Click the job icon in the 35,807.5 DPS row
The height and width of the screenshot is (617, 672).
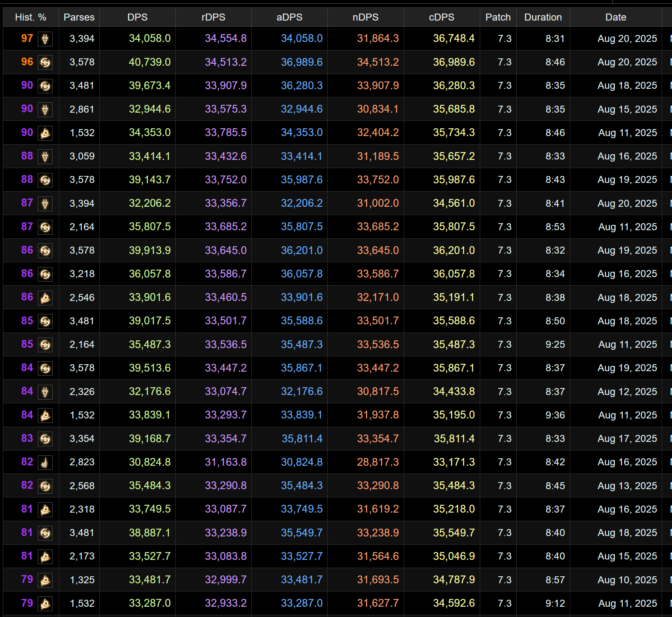[45, 227]
